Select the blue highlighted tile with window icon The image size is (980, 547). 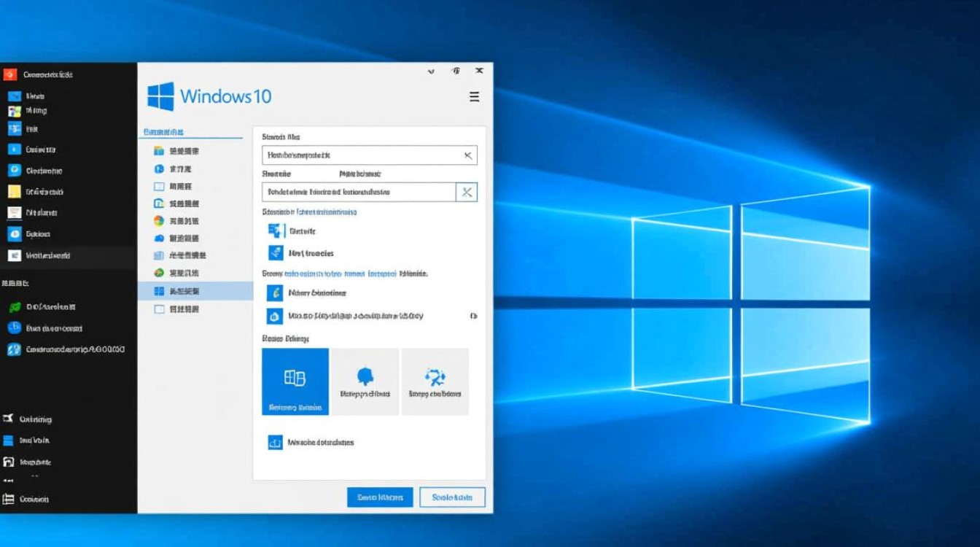tap(295, 381)
